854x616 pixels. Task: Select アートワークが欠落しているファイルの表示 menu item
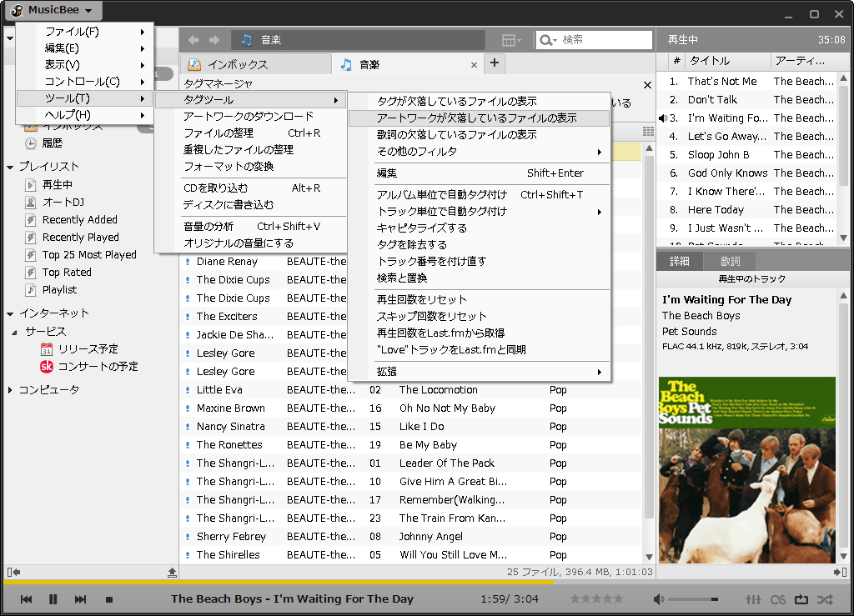pyautogui.click(x=476, y=118)
